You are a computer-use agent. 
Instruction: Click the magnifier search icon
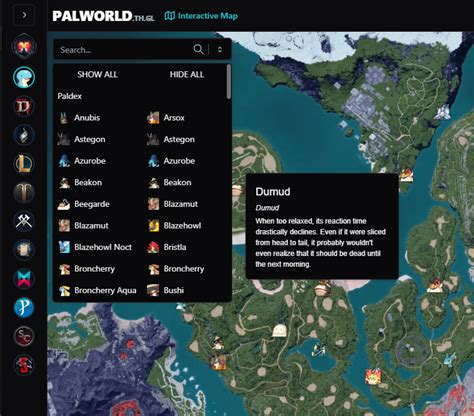point(198,49)
